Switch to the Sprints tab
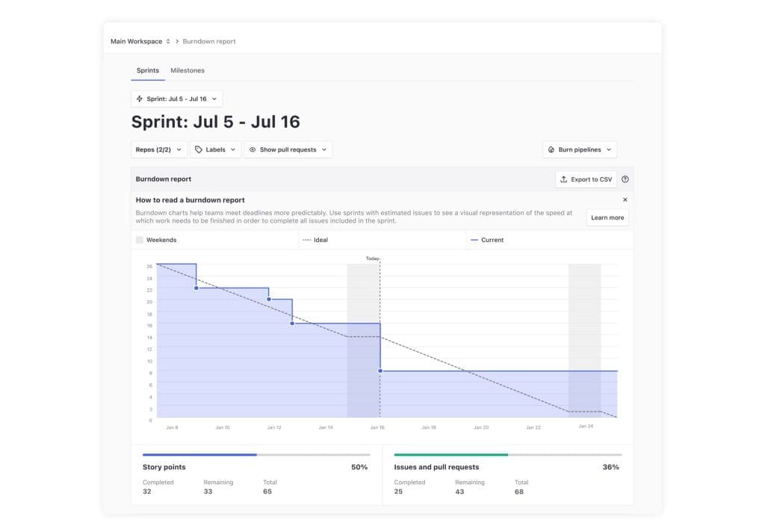The image size is (765, 532). [148, 70]
